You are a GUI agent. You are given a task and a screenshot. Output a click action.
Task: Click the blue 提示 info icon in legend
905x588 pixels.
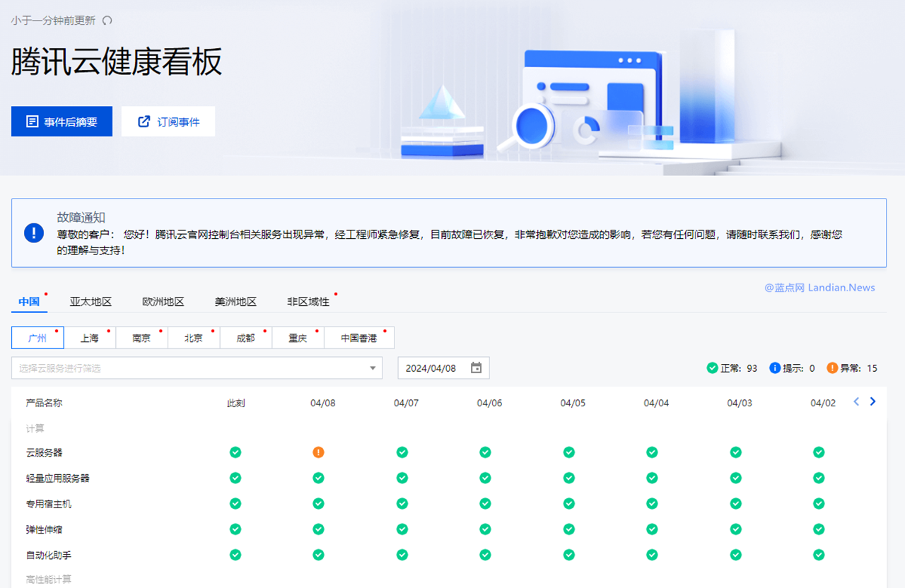775,368
